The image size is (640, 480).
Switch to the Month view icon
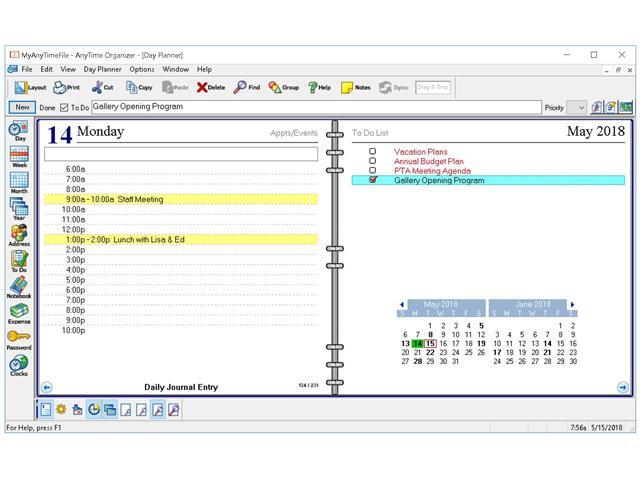pos(18,181)
